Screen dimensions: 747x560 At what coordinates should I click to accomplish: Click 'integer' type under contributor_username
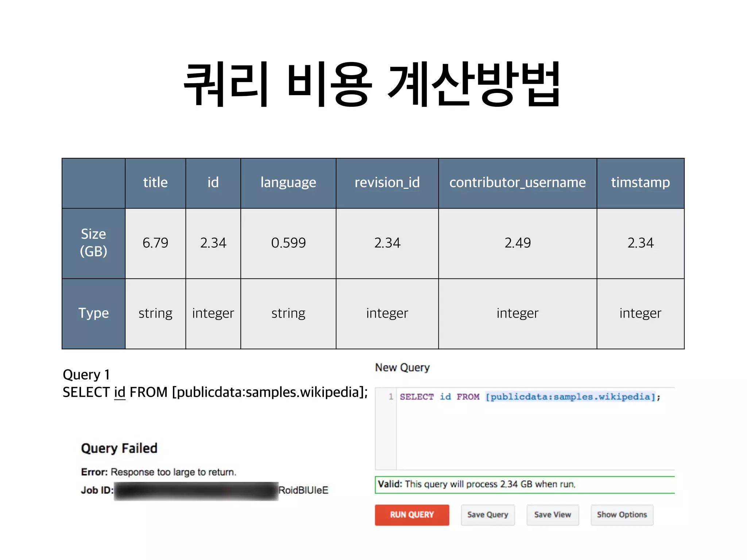pos(518,313)
